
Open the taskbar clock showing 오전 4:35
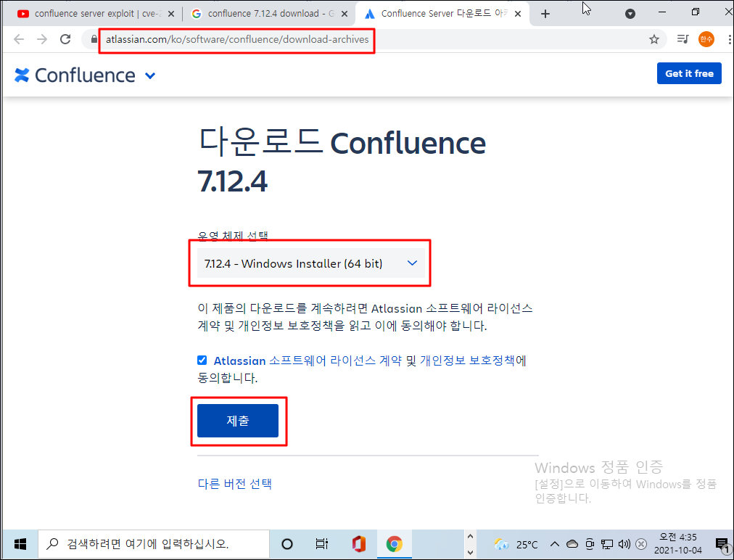tap(678, 543)
